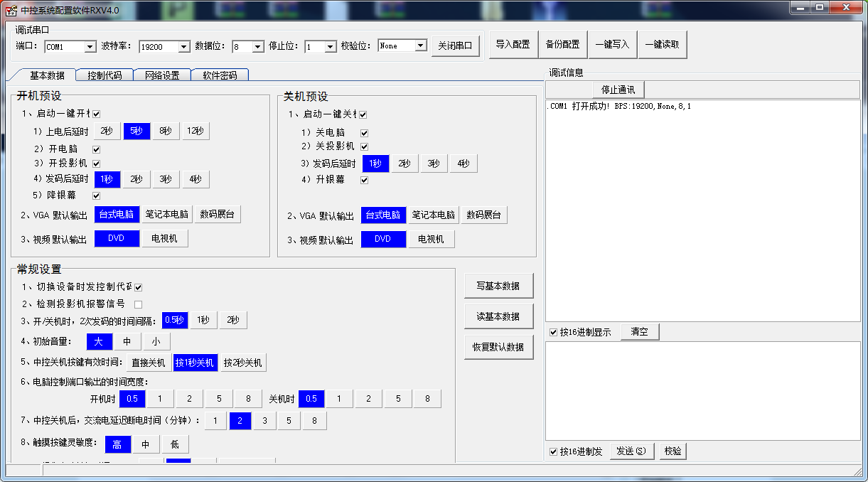Click 一键写入 button
This screenshot has width=868, height=482.
[x=612, y=44]
